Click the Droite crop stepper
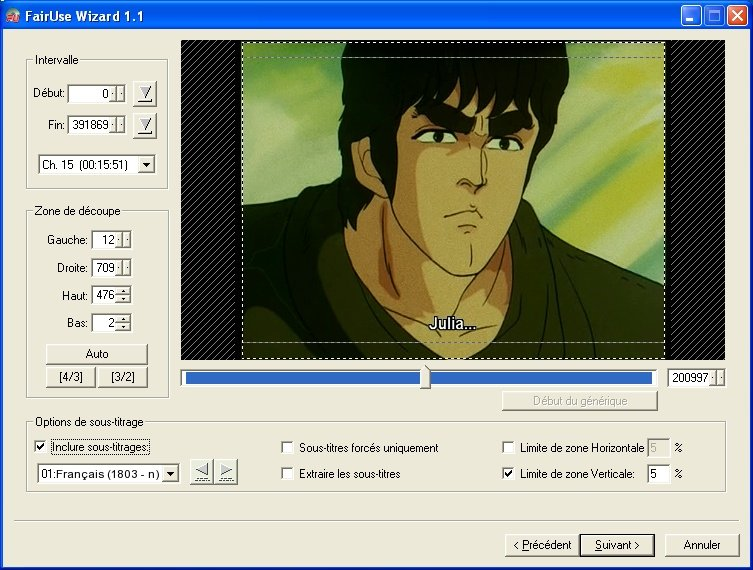This screenshot has width=753, height=570. [124, 267]
